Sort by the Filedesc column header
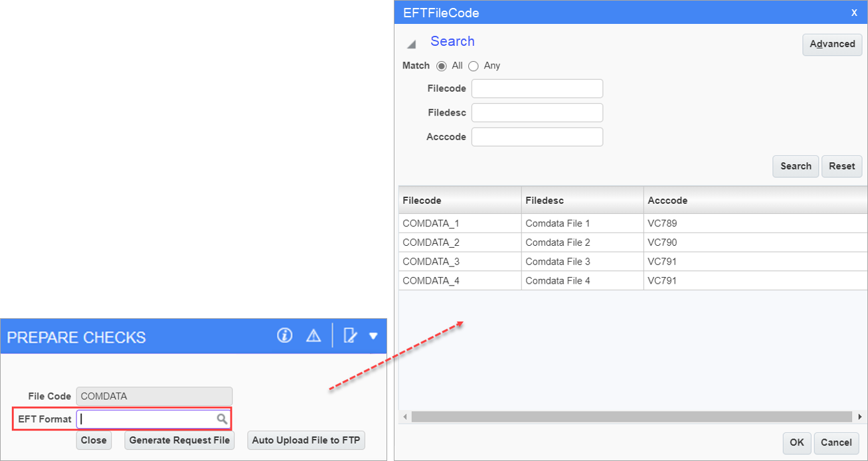Viewport: 868px width, 461px height. coord(544,200)
